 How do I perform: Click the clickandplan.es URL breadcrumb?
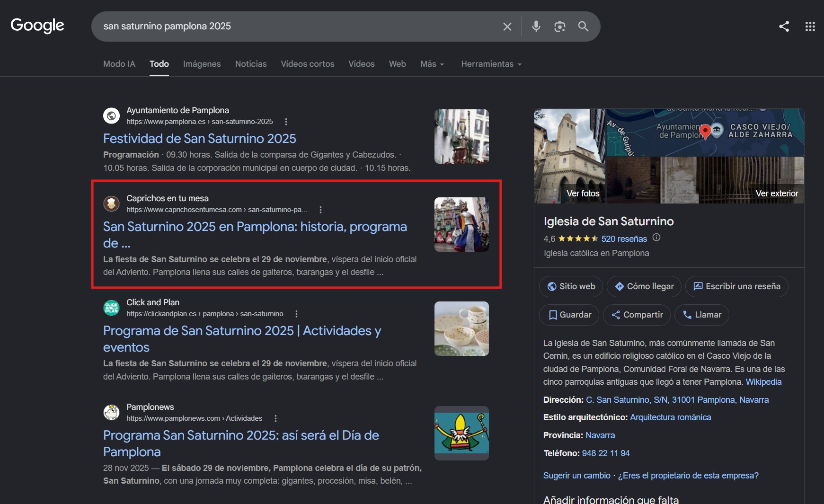205,314
